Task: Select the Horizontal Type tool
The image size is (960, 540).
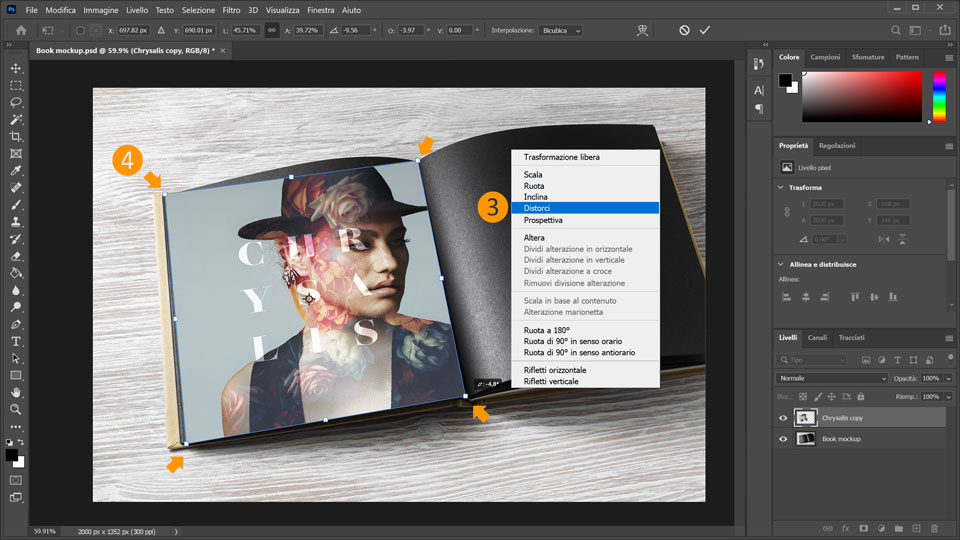Action: [x=16, y=341]
